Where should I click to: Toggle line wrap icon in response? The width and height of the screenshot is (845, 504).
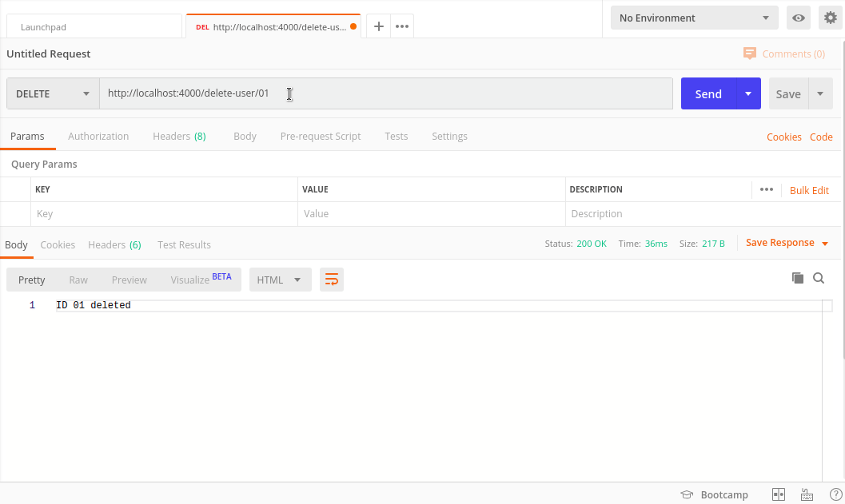tap(332, 280)
